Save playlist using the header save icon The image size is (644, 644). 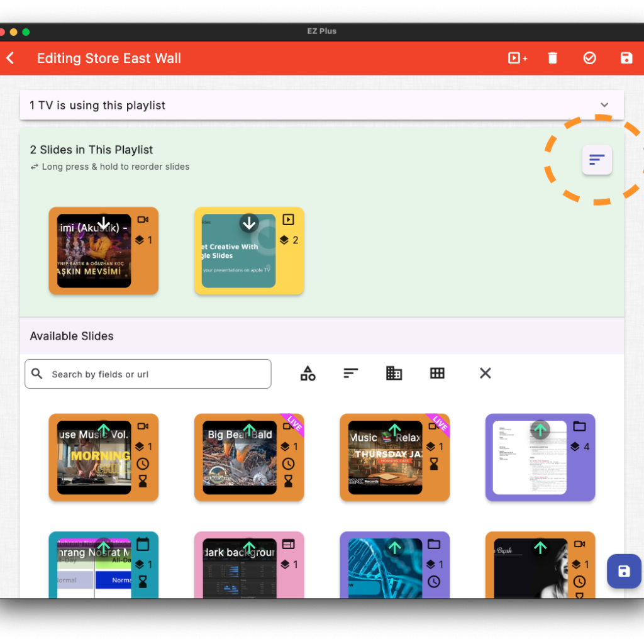626,58
